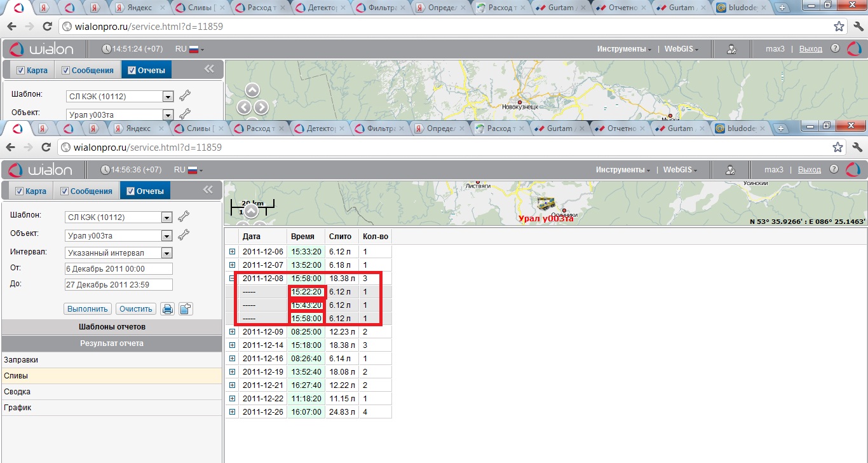Log out via Выход in the 14:56 window
The image size is (868, 463).
(810, 170)
